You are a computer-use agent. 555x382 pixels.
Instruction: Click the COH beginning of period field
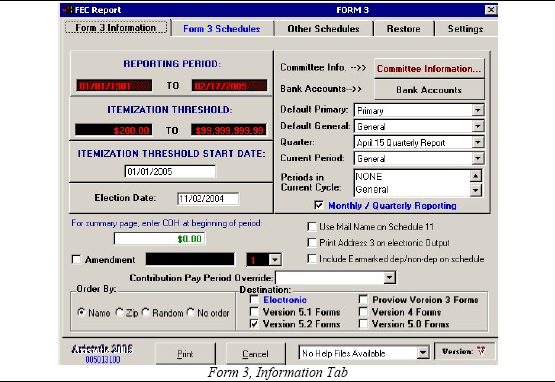coord(159,239)
